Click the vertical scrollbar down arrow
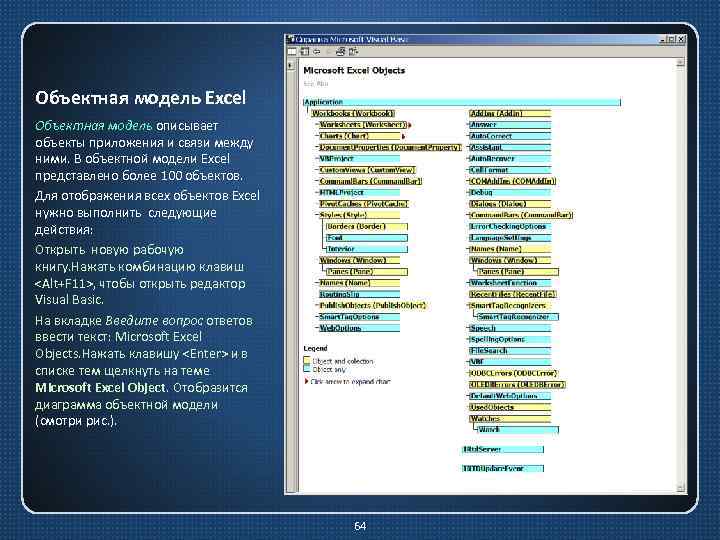 [x=680, y=487]
